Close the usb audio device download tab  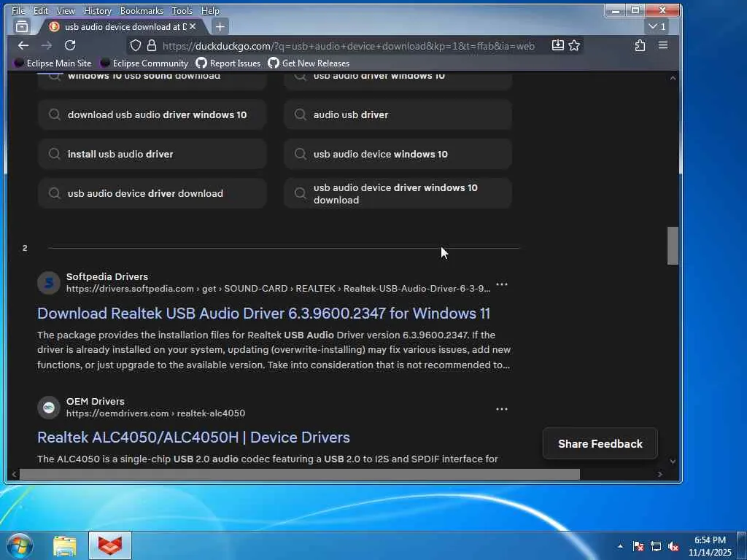tap(193, 27)
